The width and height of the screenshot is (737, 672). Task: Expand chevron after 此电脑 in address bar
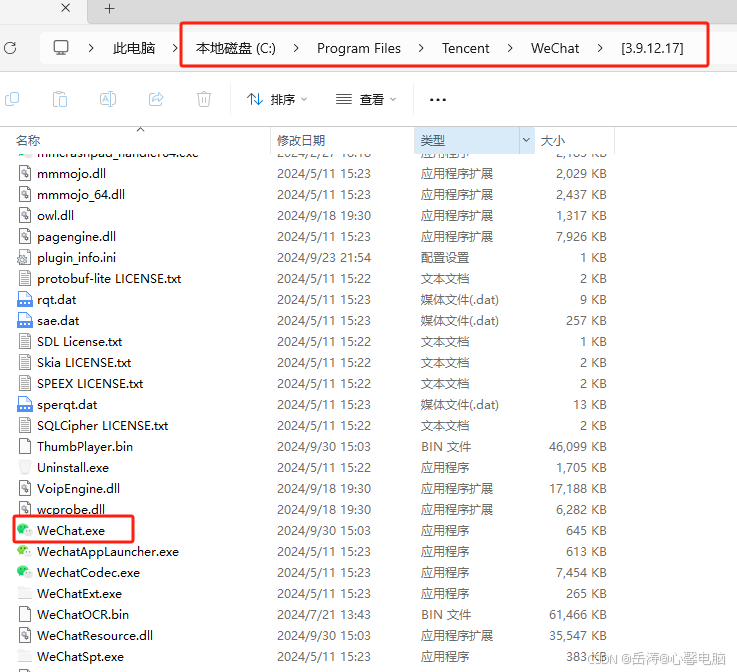coord(175,48)
